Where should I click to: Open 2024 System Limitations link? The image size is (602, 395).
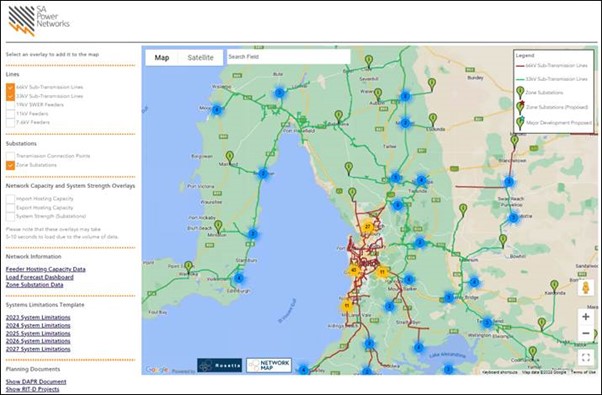[38, 326]
